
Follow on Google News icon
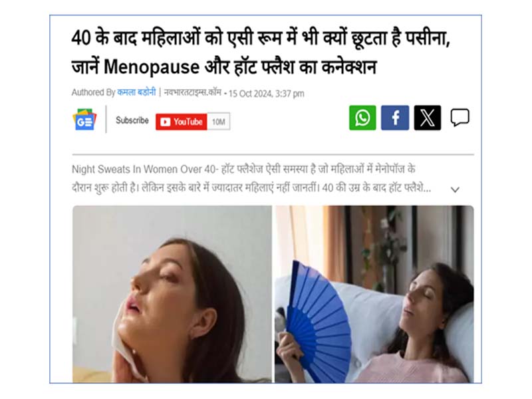click(84, 120)
